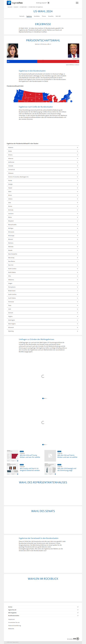Open the Wahl-ABC tab
This screenshot has width=86, height=644.
(x=58, y=16)
